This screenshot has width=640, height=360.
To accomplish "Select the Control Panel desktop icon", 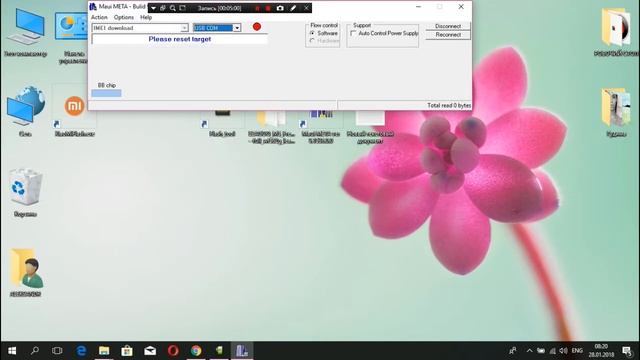I will click(x=72, y=35).
